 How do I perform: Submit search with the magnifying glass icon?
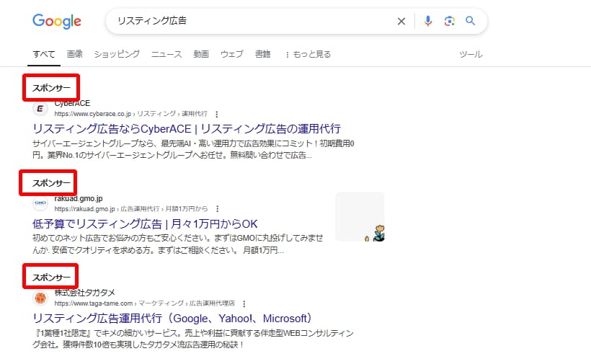coord(470,21)
